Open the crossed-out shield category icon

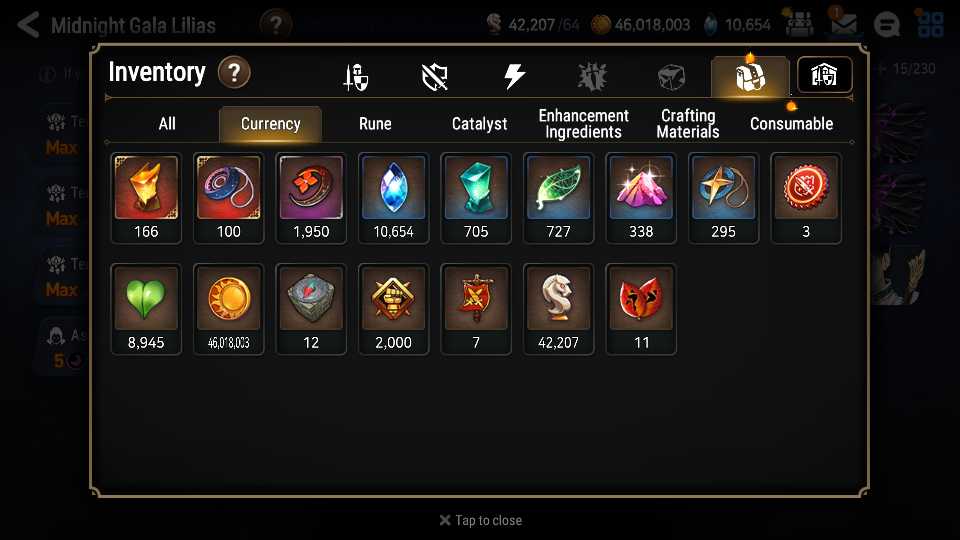tap(435, 77)
